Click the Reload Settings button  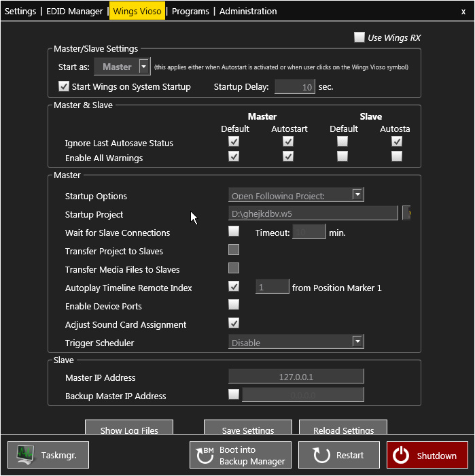coord(343,428)
